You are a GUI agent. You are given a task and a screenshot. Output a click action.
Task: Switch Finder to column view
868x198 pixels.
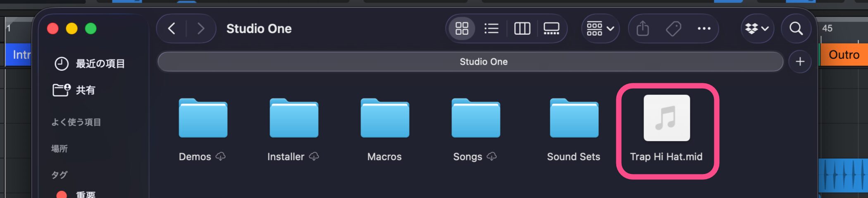click(522, 29)
